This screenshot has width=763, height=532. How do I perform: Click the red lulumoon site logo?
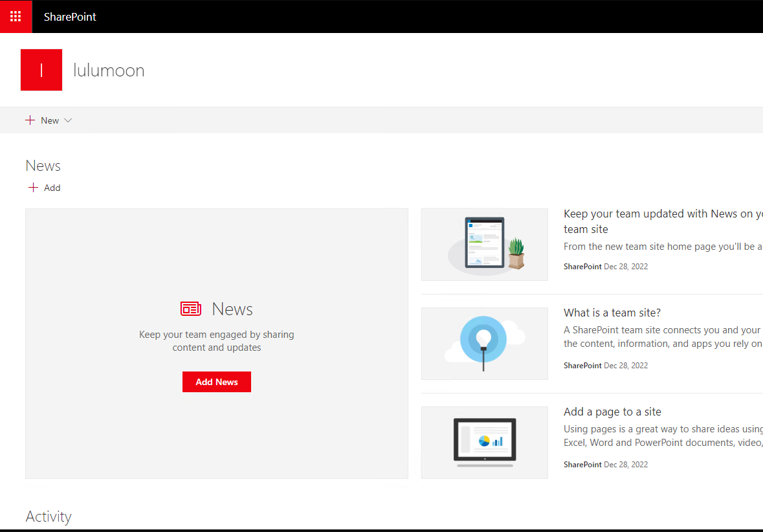41,70
